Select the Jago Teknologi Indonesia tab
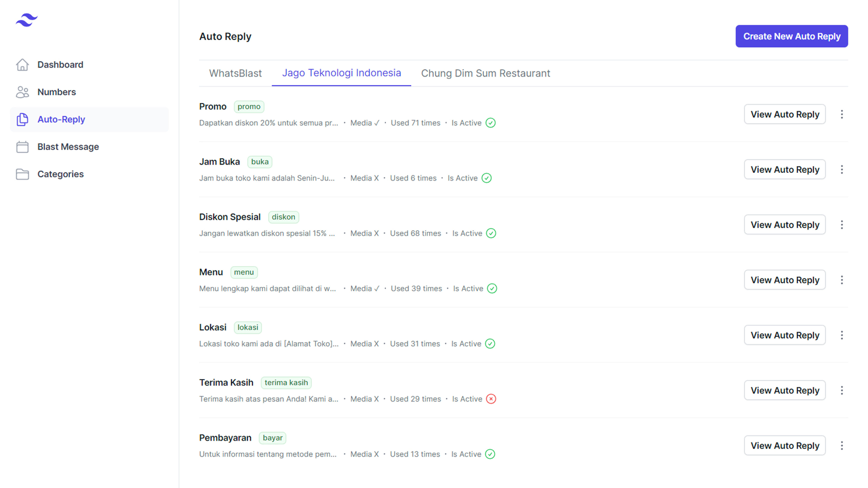868x488 pixels. [x=341, y=73]
